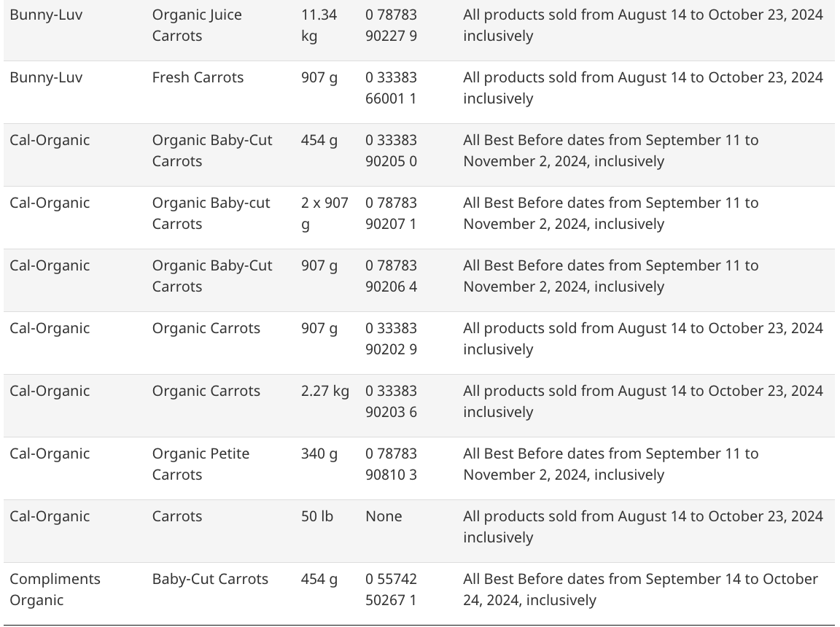Click UPC 0 78783 90227 9
The height and width of the screenshot is (627, 840).
tap(391, 26)
